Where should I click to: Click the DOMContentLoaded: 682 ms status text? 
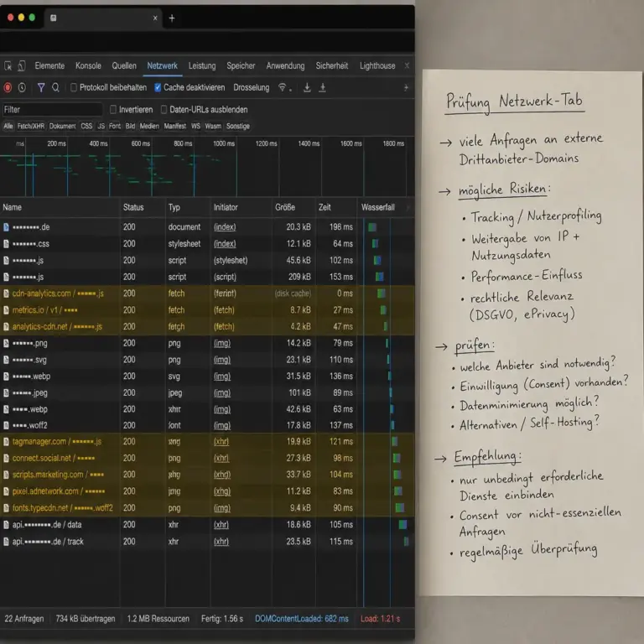(302, 619)
